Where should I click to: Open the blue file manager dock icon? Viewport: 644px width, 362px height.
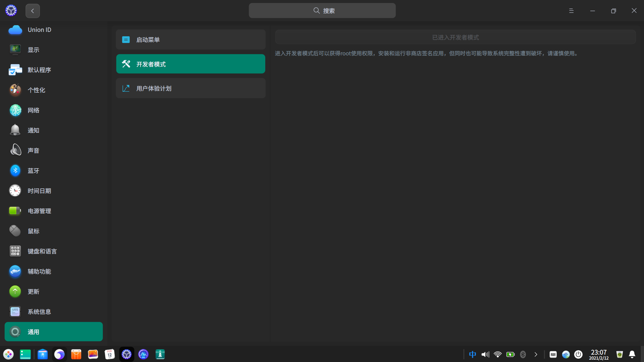pyautogui.click(x=43, y=354)
